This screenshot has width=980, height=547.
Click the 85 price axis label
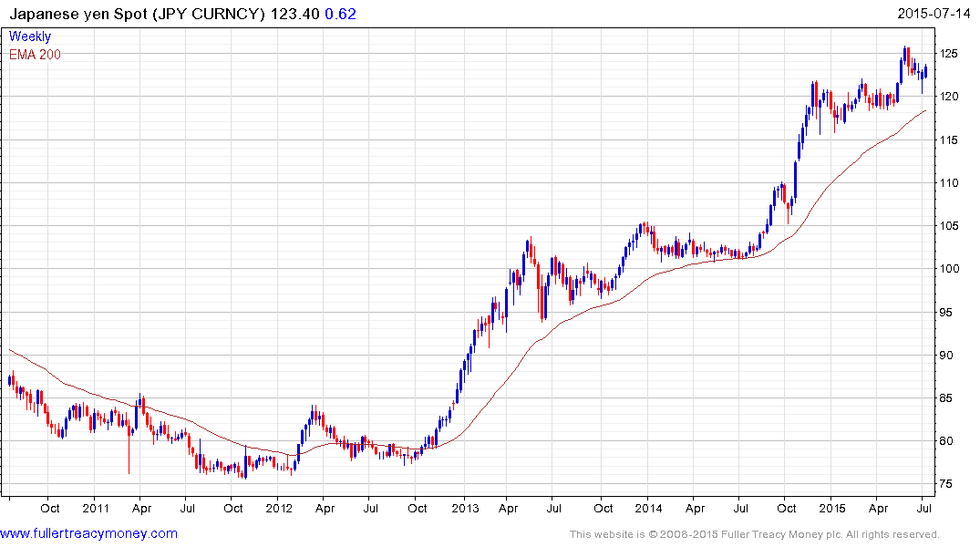[947, 398]
